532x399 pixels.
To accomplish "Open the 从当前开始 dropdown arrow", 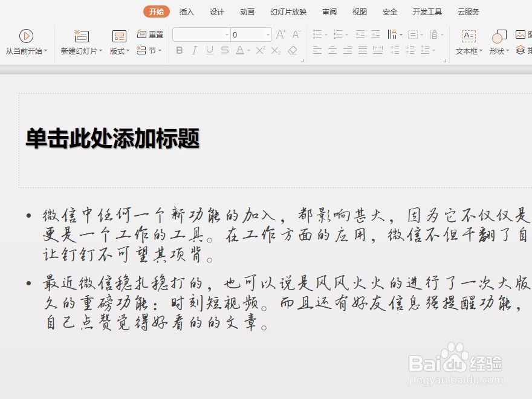I will click(x=45, y=51).
